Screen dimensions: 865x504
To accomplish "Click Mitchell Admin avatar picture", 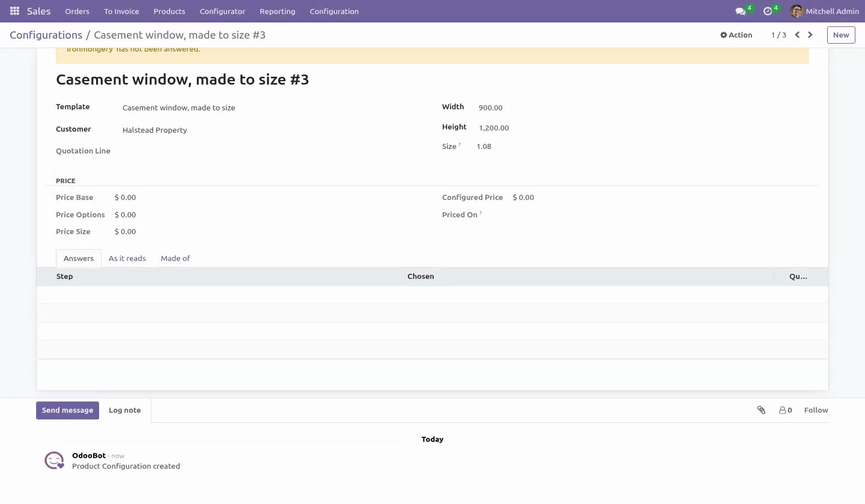I will [797, 11].
